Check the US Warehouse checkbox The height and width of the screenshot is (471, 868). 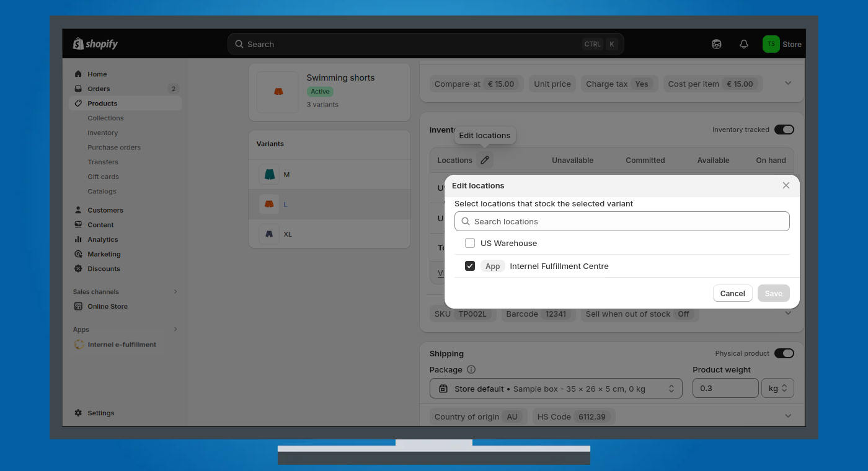tap(470, 244)
